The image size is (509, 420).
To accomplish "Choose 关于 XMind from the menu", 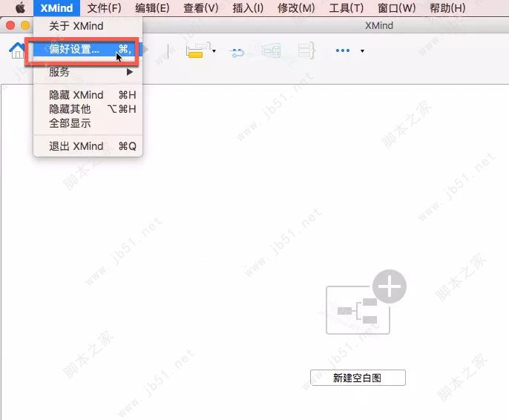I will 88,26.
